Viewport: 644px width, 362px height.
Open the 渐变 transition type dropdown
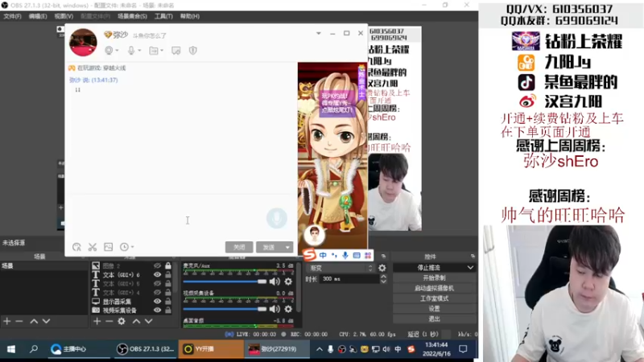[x=341, y=268]
